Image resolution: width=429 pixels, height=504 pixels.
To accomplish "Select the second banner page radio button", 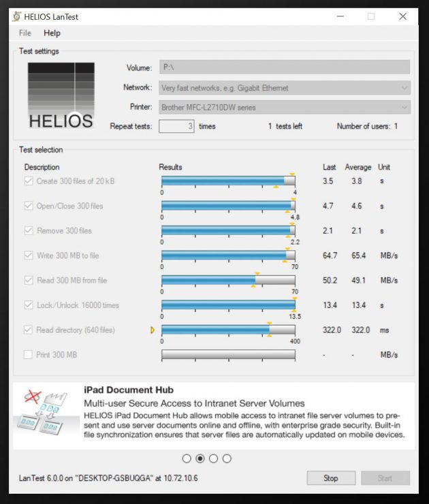I will click(200, 458).
